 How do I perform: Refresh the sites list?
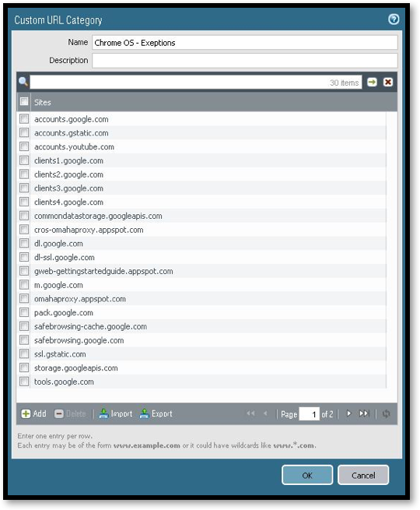386,413
